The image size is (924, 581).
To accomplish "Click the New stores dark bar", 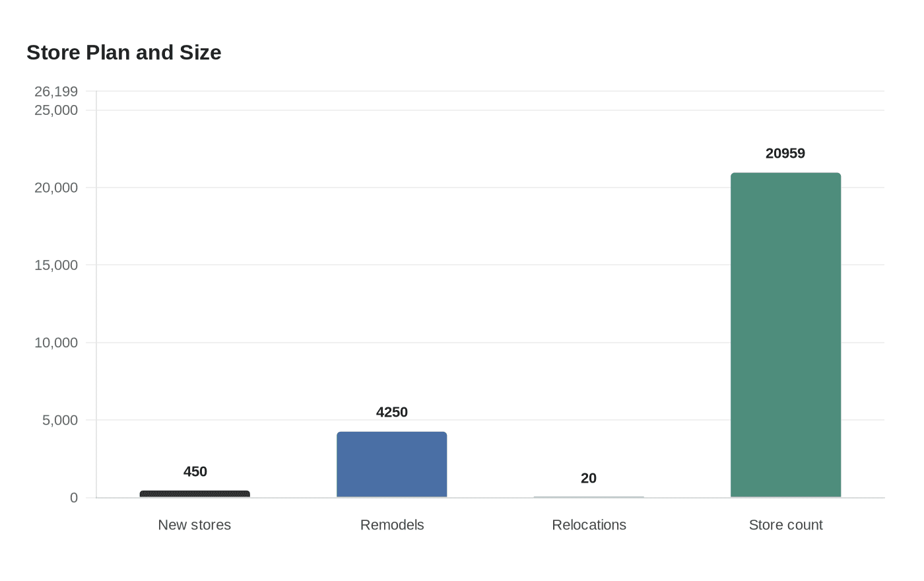I will 195,494.
